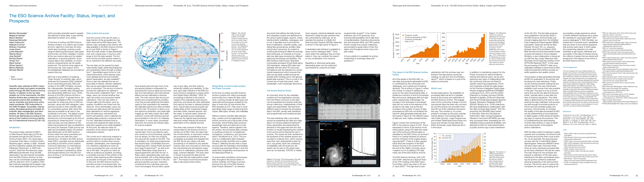Click the DOI 10.18727/0722-6691/5338
This screenshot has width=644, height=182.
(x=111, y=5)
